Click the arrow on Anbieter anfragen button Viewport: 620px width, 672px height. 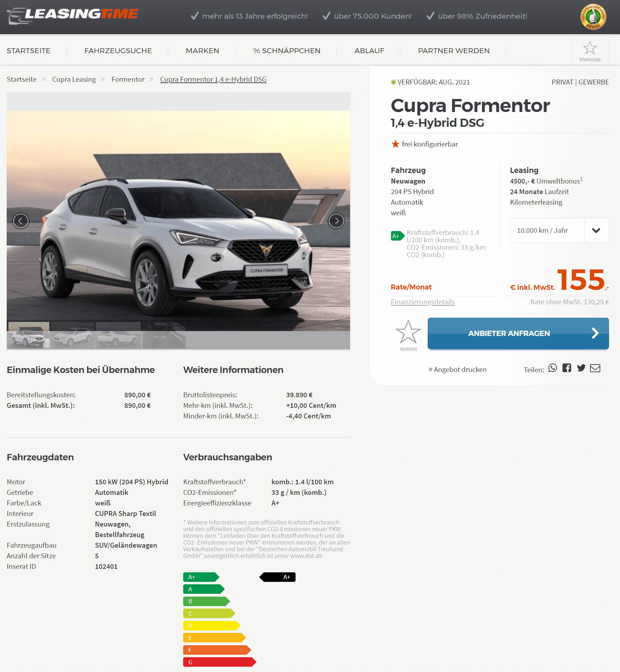595,333
